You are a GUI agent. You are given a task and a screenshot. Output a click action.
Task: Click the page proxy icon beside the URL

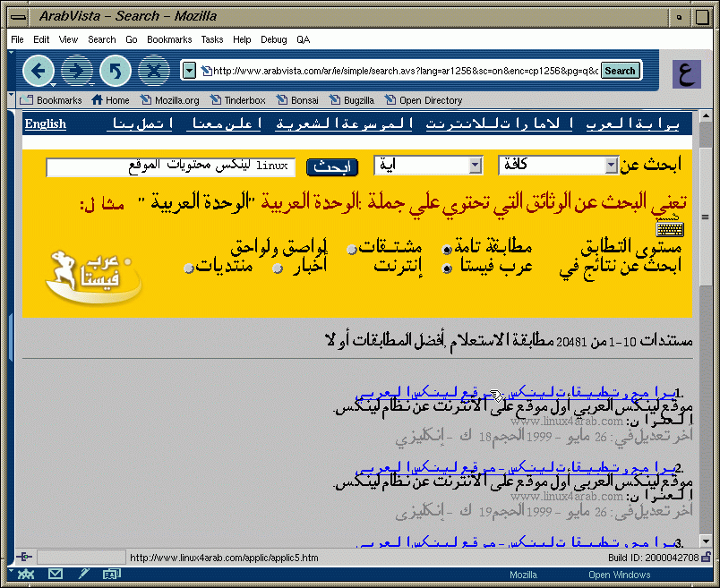coord(206,71)
